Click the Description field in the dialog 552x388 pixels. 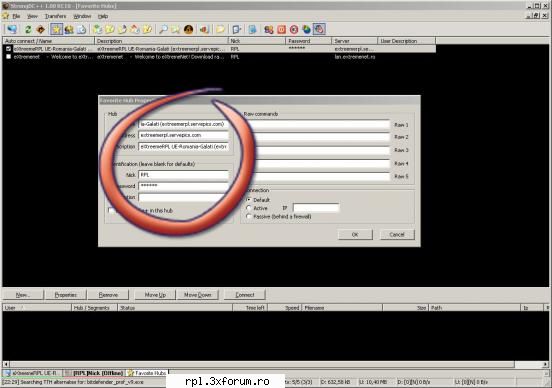pyautogui.click(x=183, y=146)
